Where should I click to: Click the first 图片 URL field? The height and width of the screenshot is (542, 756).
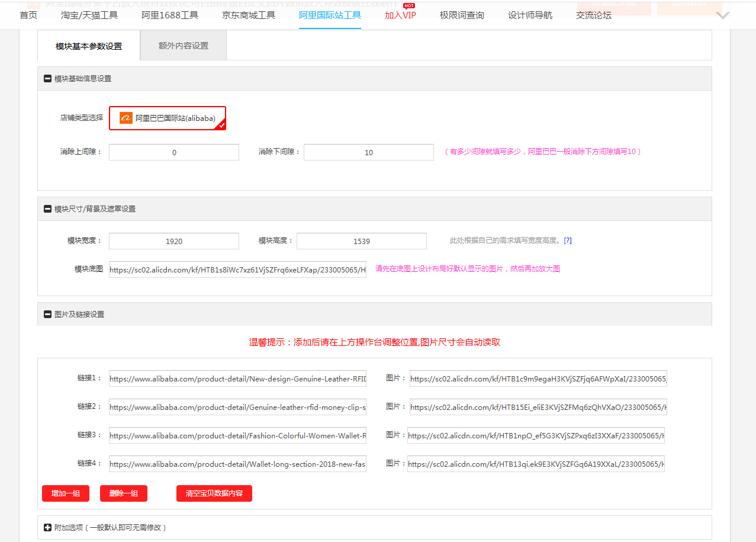[538, 379]
